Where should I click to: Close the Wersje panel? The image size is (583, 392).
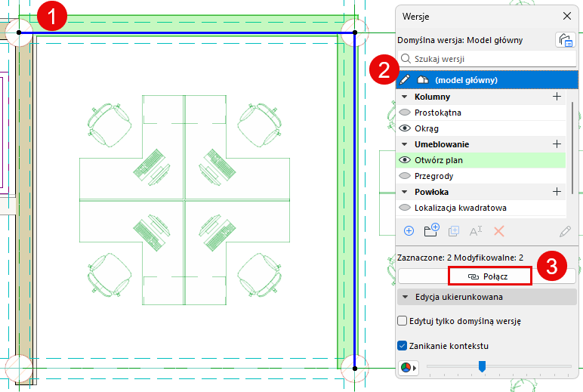(x=566, y=16)
